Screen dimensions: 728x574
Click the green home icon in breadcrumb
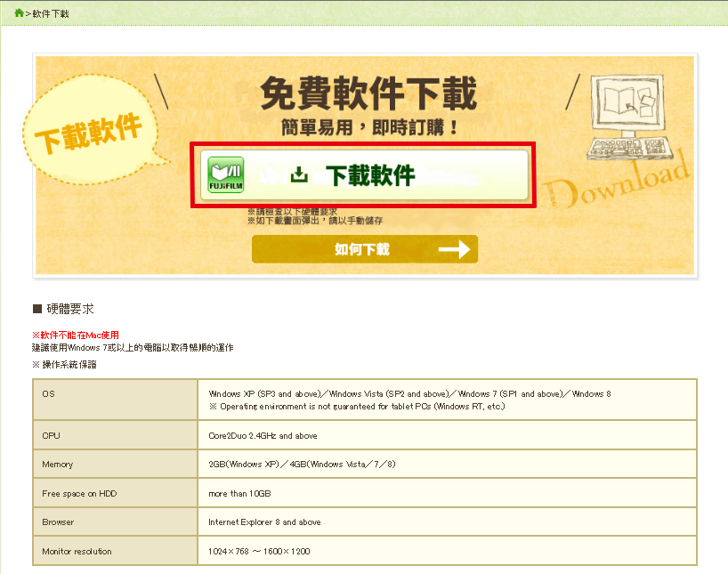point(19,13)
